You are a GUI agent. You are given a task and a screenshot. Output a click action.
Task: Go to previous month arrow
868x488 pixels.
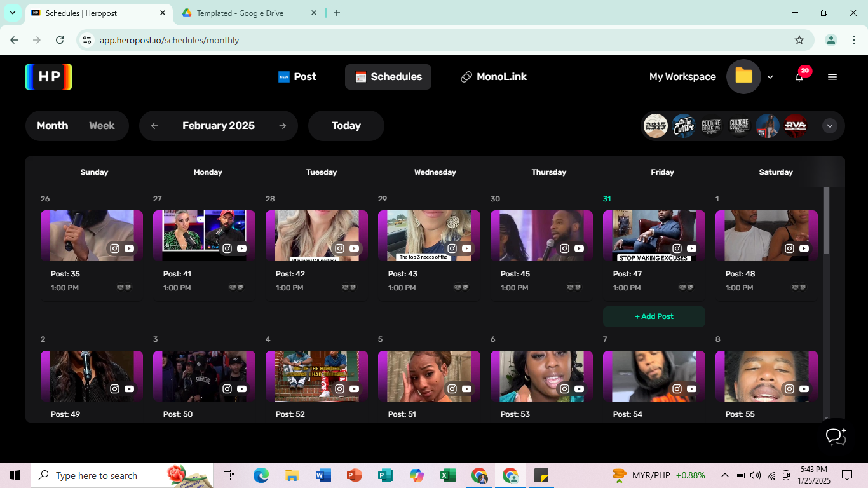(x=154, y=126)
